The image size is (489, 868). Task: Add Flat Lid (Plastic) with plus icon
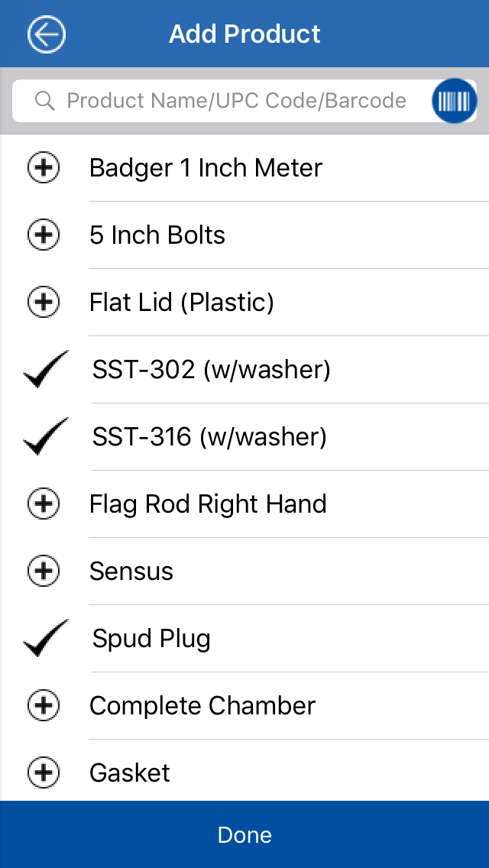[x=44, y=303]
